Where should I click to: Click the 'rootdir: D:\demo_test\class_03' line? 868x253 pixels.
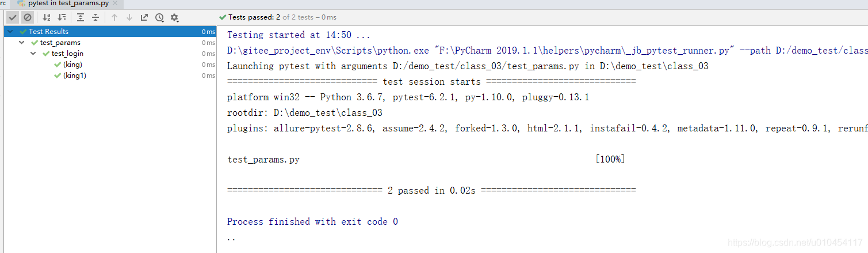point(305,113)
